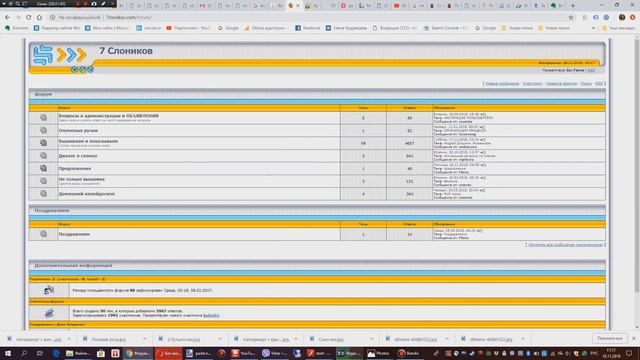Open Windows taskbar search
This screenshot has height=360, width=640.
24,353
